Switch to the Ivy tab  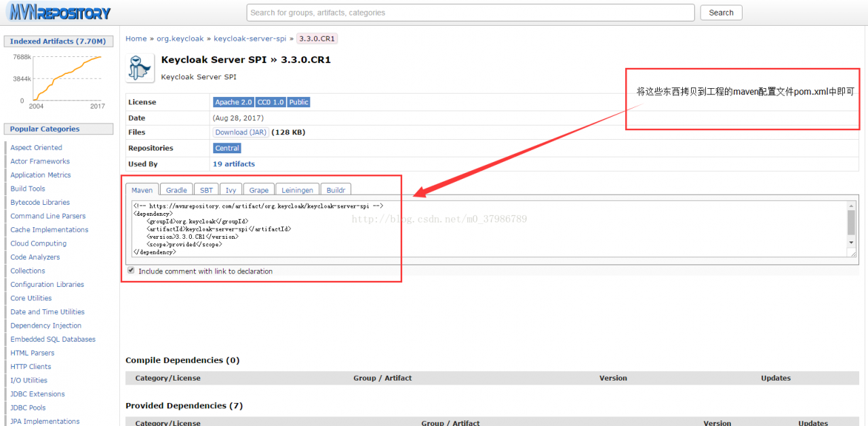click(231, 190)
